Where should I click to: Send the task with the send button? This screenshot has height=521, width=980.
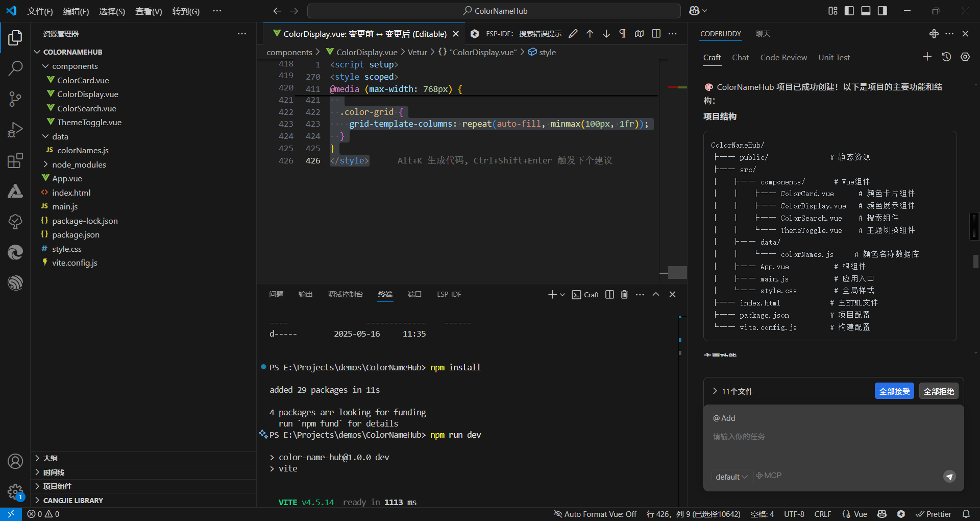coord(949,477)
